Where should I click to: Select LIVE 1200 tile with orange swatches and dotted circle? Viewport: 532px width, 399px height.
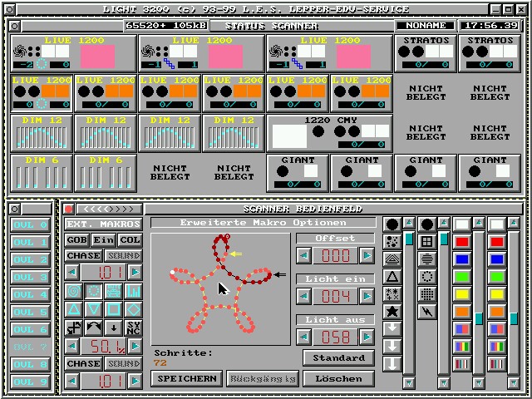coord(42,93)
